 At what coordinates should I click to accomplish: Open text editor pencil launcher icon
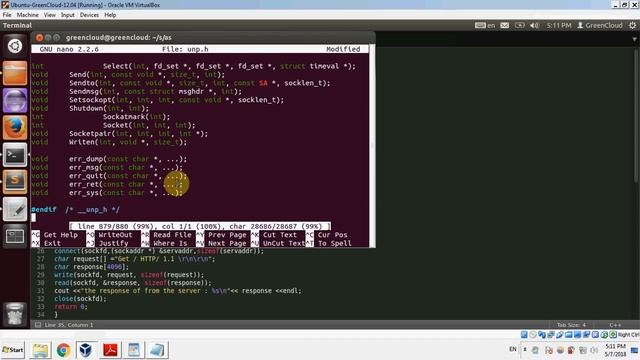[x=15, y=209]
